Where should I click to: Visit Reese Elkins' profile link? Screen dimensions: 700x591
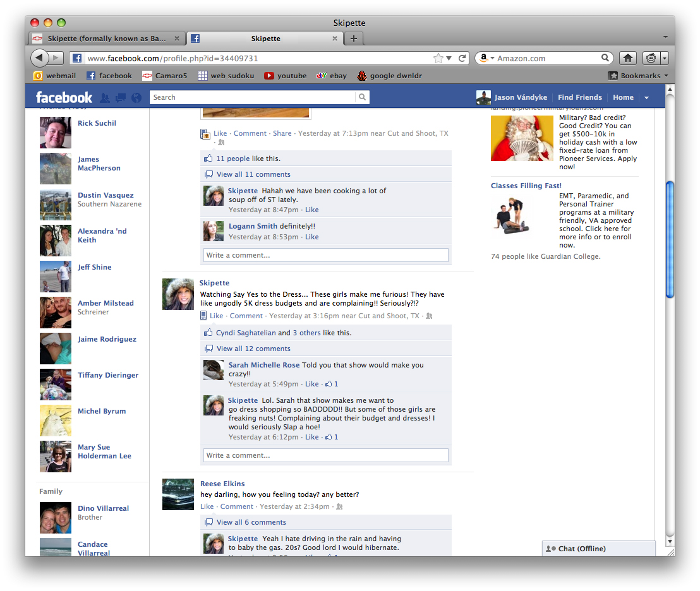point(222,484)
